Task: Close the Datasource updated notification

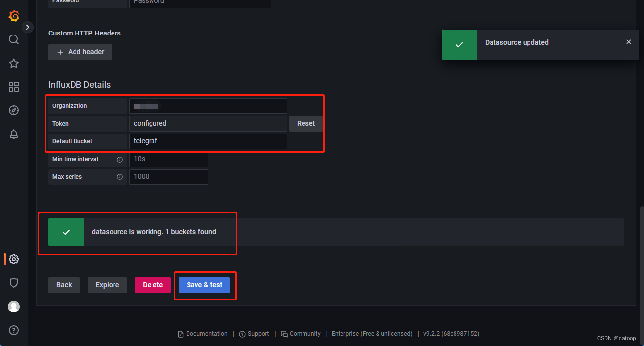Action: [628, 42]
